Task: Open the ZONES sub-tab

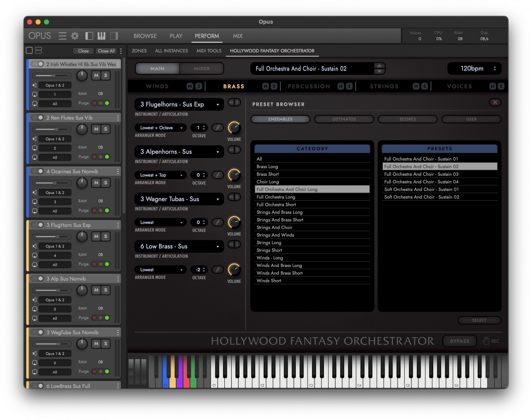Action: click(x=139, y=51)
